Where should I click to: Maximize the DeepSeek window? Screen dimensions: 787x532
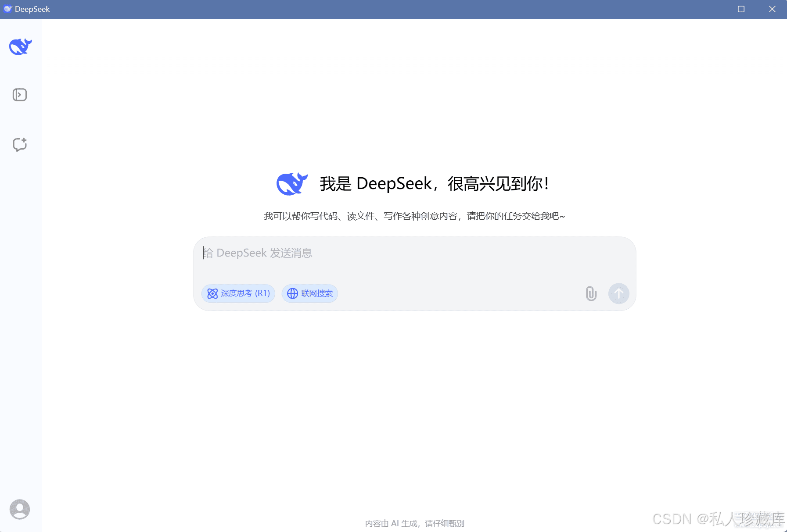click(x=741, y=9)
